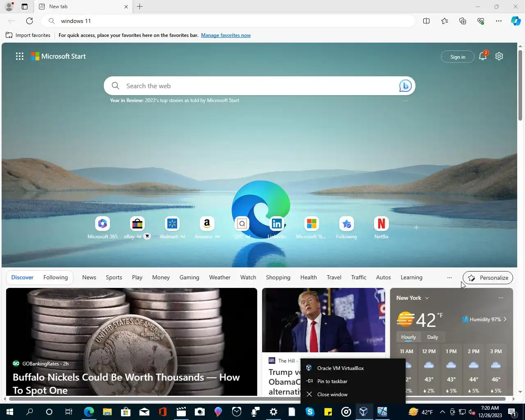This screenshot has width=525, height=420.
Task: Open Edge split screen icon
Action: point(426,21)
